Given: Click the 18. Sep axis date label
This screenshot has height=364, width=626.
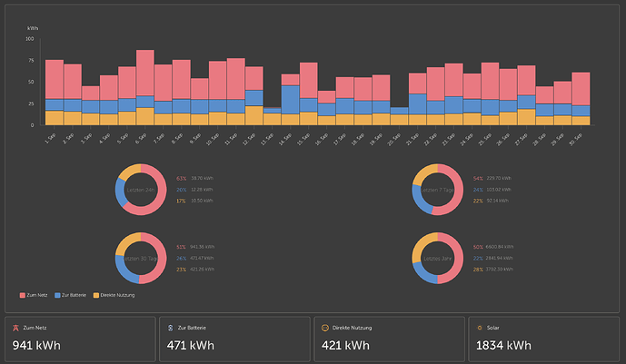Looking at the screenshot, I should tap(358, 139).
